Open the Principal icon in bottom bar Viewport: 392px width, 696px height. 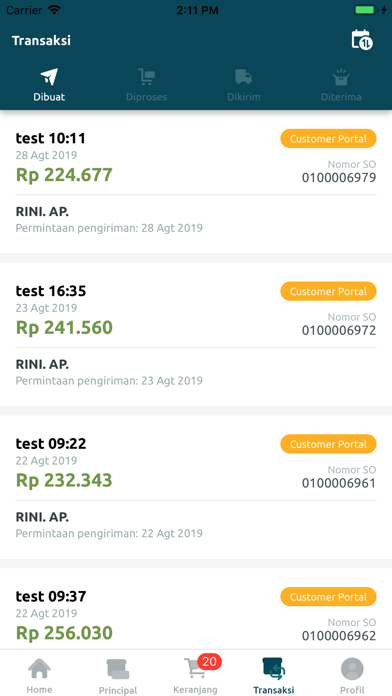(118, 669)
